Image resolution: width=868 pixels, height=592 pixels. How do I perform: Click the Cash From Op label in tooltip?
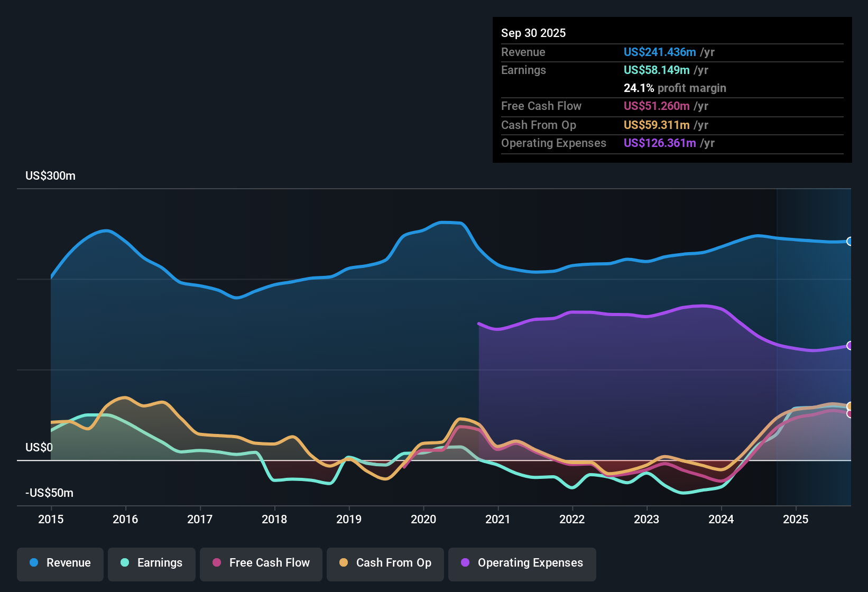coord(539,125)
